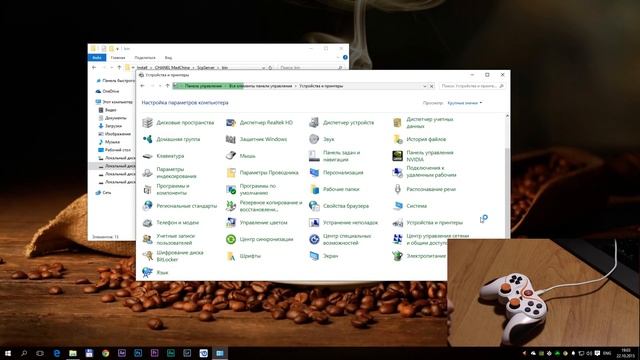This screenshot has width=640, height=360.
Task: Click Explorer window help icon
Action: [345, 58]
